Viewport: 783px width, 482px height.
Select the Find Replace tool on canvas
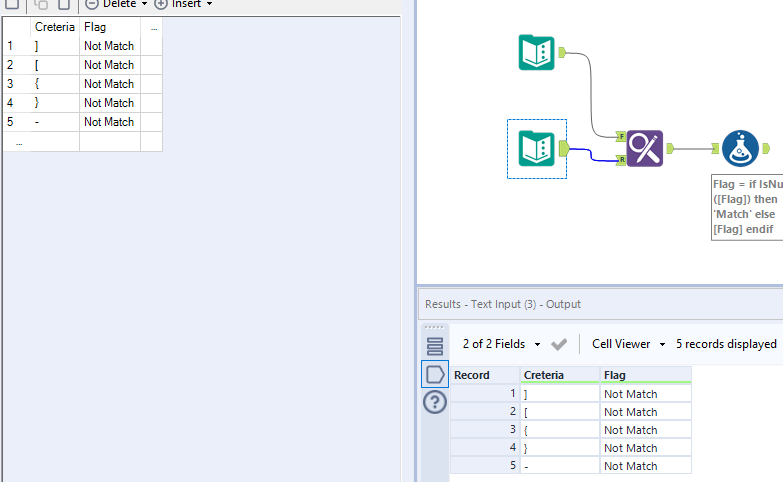[645, 148]
